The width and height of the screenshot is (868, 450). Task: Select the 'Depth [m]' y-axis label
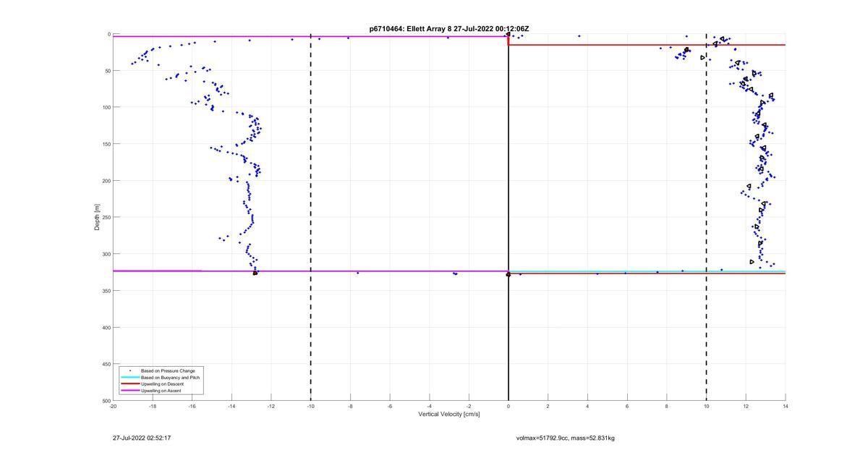(x=97, y=217)
